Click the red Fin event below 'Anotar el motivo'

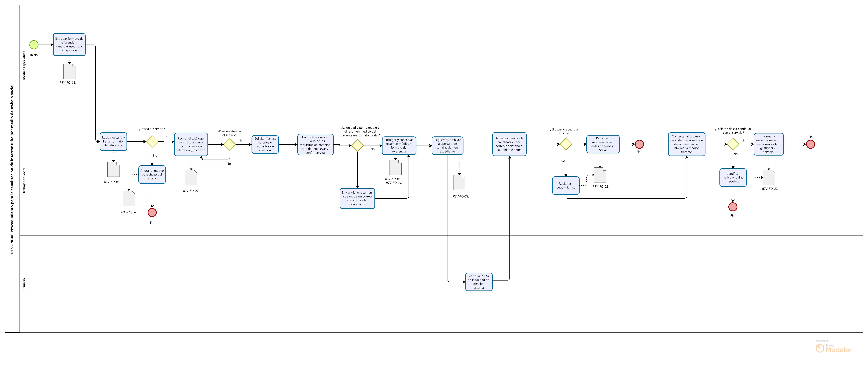(x=152, y=212)
